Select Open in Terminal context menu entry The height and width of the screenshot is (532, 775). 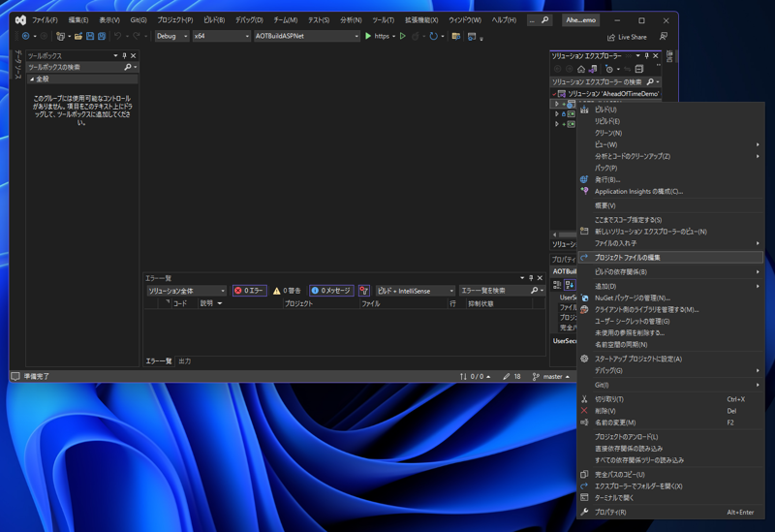[x=670, y=498]
